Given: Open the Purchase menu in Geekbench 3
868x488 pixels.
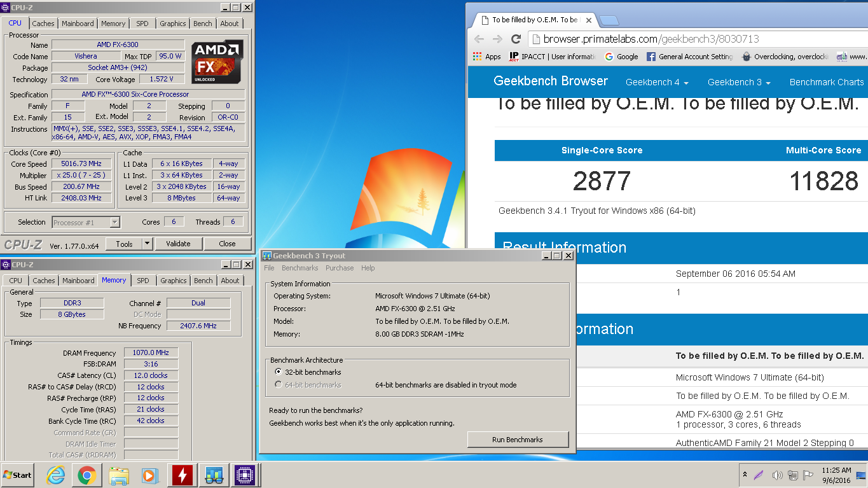Looking at the screenshot, I should click(340, 268).
